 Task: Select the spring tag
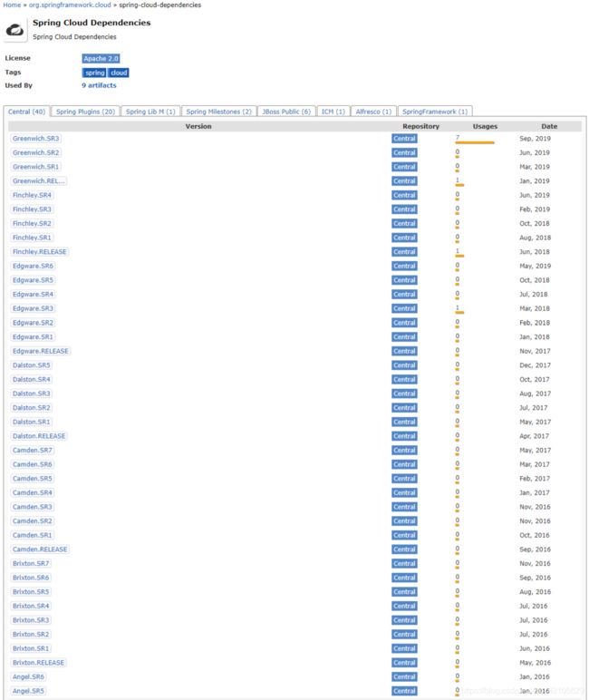pos(94,73)
